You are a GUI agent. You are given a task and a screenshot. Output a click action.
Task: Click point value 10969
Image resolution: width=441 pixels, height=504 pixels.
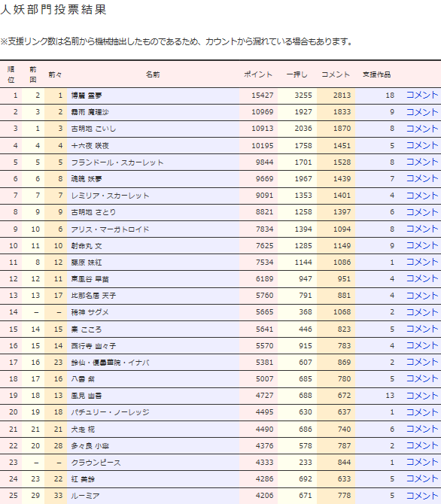(x=263, y=112)
